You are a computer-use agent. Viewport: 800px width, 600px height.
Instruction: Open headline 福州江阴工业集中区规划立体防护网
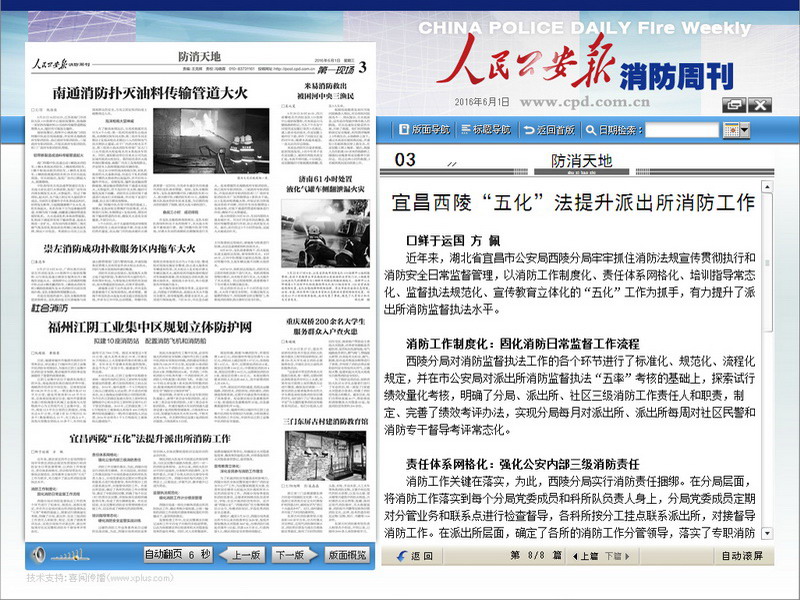tap(150, 327)
